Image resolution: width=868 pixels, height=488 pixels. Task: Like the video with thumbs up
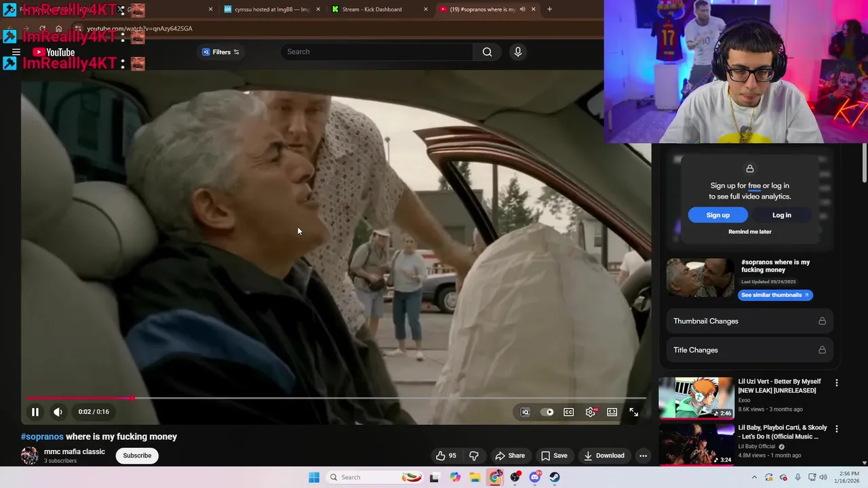click(446, 455)
